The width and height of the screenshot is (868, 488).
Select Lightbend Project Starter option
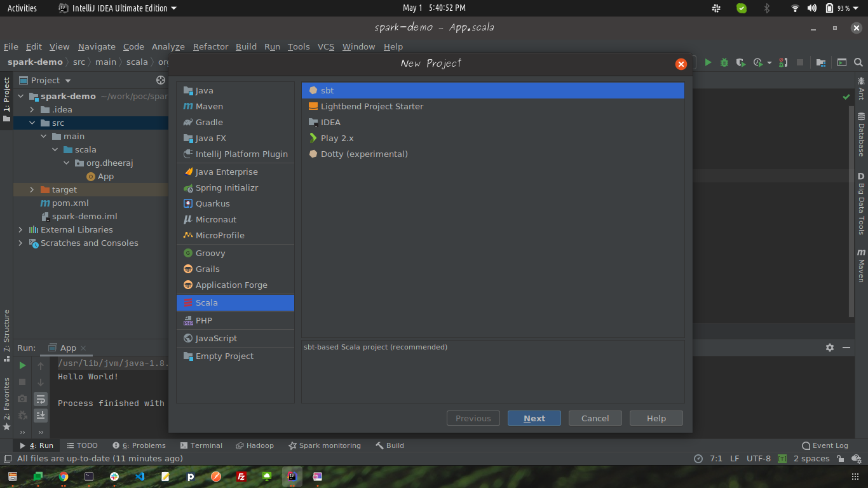click(493, 106)
